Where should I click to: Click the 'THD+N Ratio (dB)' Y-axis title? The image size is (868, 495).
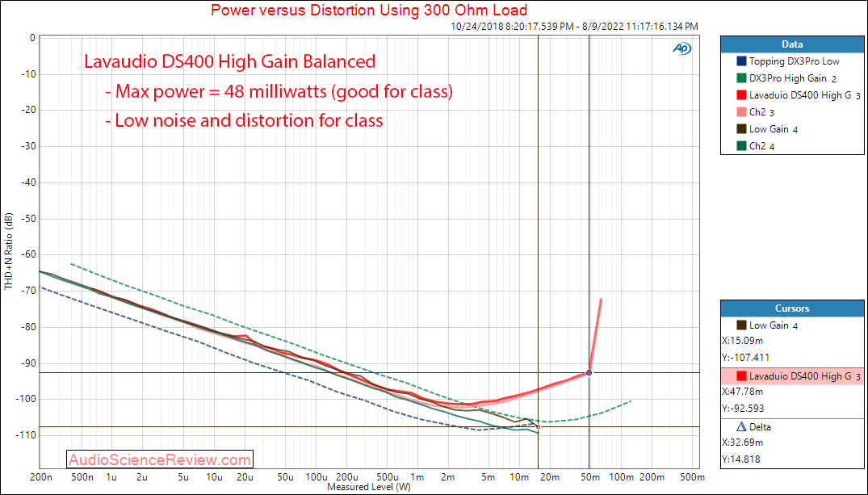click(x=8, y=251)
